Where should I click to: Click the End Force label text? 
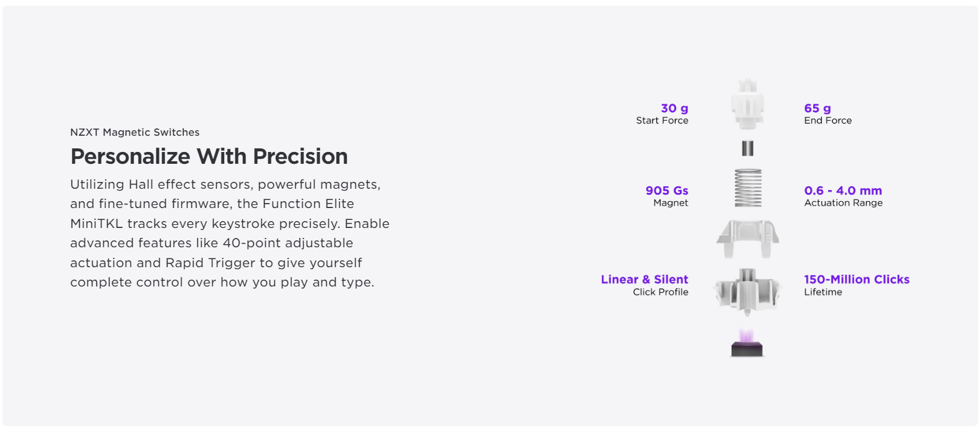[x=828, y=121]
